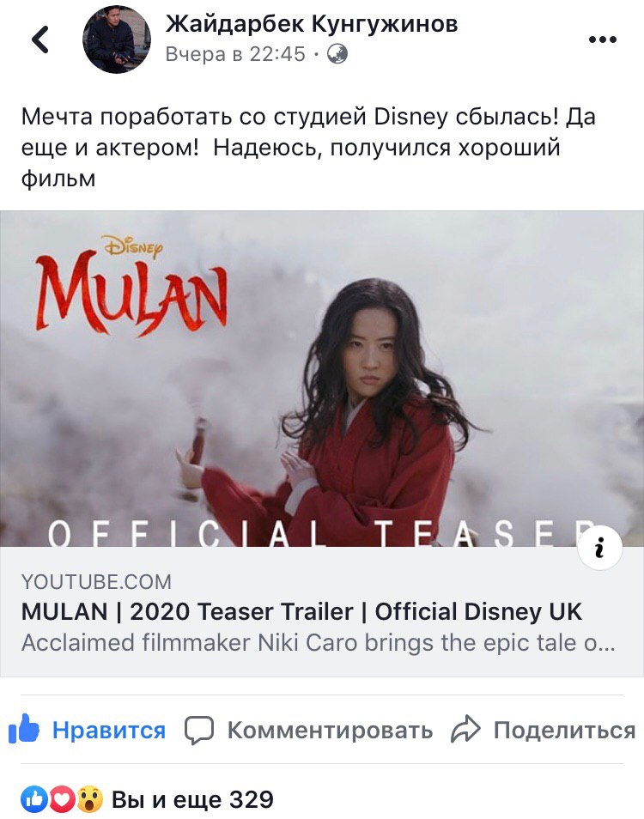Tap the back arrow icon
644x819 pixels.
pos(40,39)
